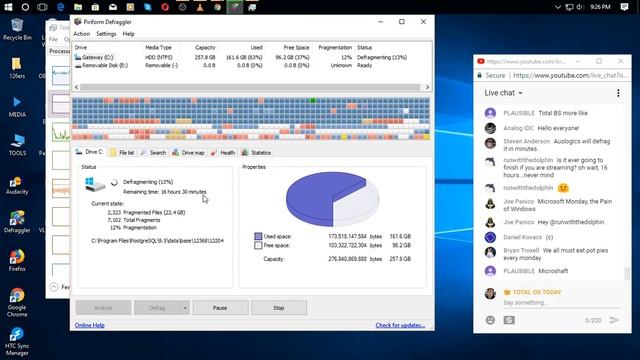Switch to the Health tab
Screen dimensions: 640x360
pyautogui.click(x=223, y=152)
